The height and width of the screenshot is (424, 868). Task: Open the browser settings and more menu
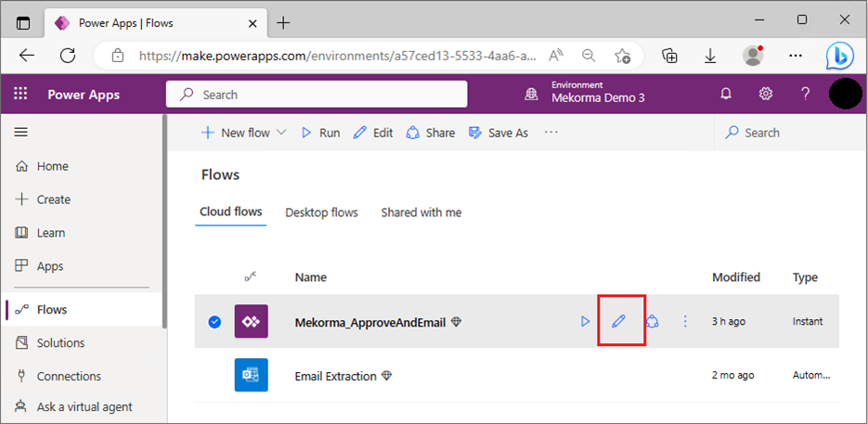(795, 56)
